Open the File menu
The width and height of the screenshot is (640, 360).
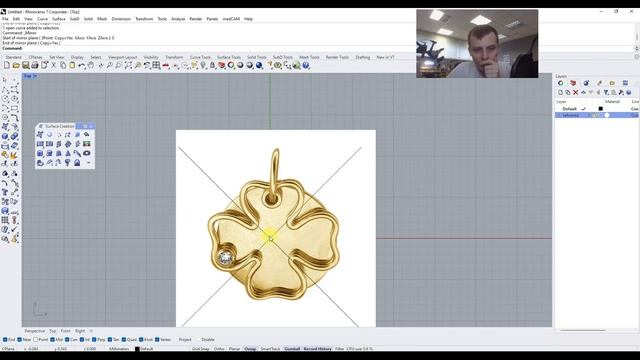[5, 19]
